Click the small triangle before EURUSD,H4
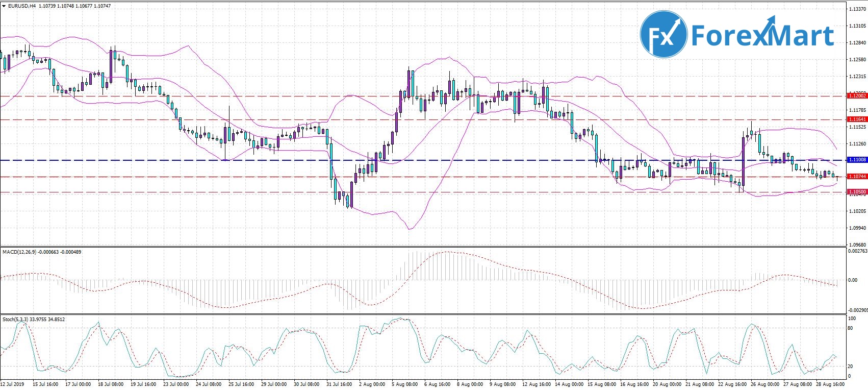 (x=4, y=6)
